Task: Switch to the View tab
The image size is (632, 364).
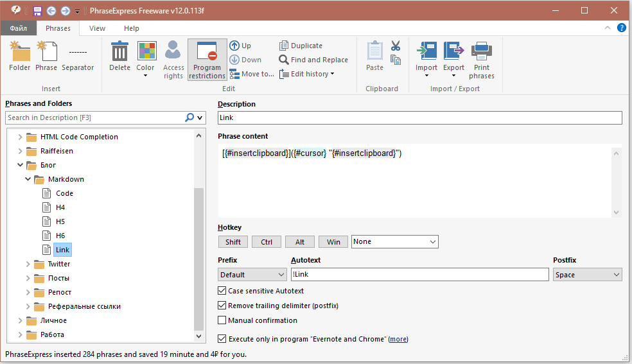Action: [x=97, y=28]
